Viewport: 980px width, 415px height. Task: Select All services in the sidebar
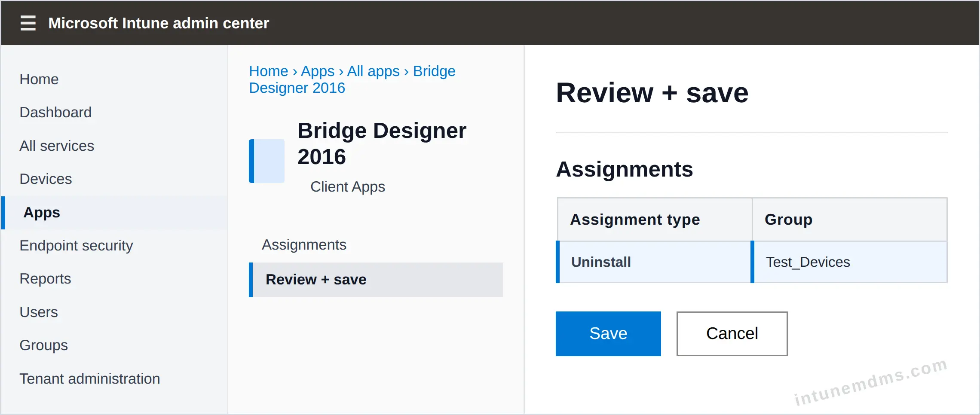pos(57,146)
